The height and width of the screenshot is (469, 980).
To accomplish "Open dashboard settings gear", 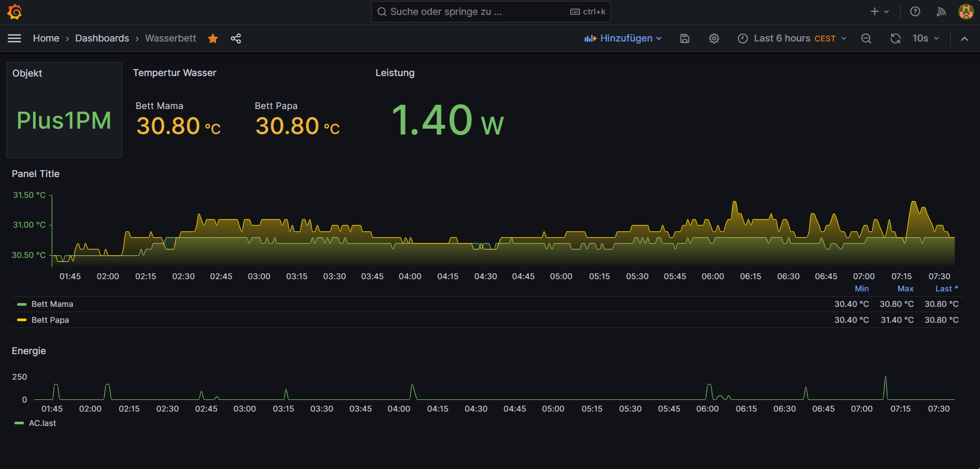I will click(x=714, y=38).
